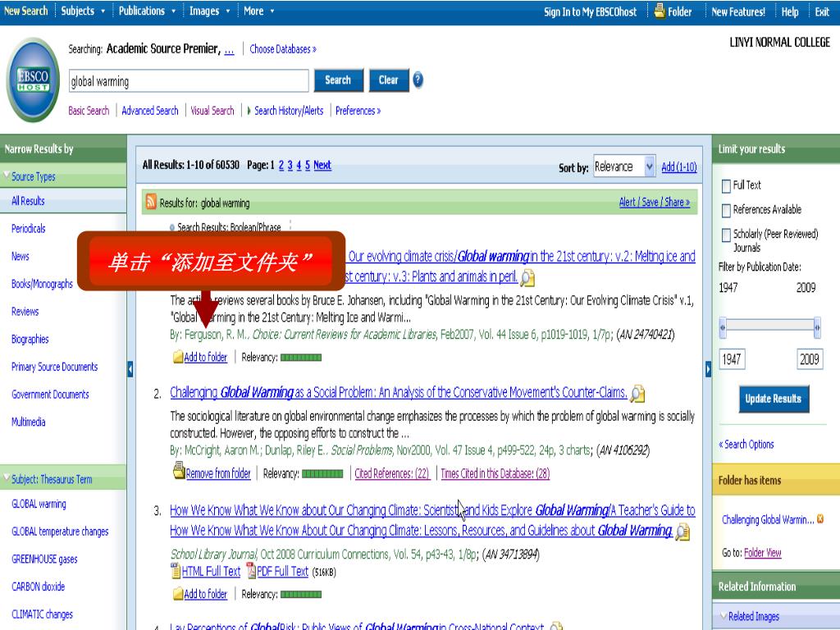Open Preferences link

[x=358, y=111]
